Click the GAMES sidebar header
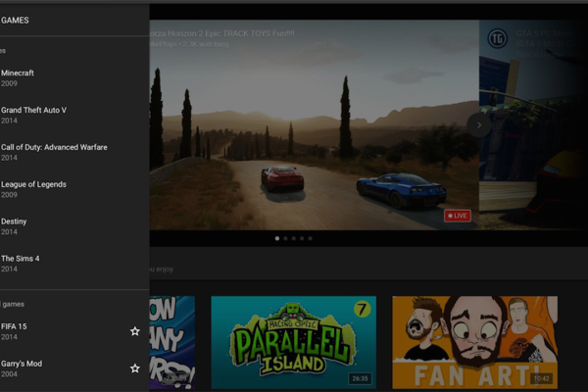 tap(15, 21)
